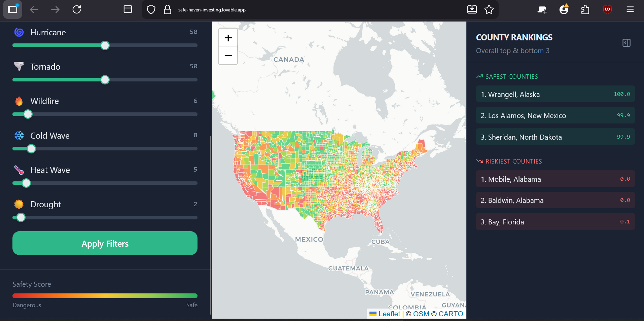Select Sheridan, North Dakota ranking row
Screen dimensions: 644x321
(x=555, y=137)
